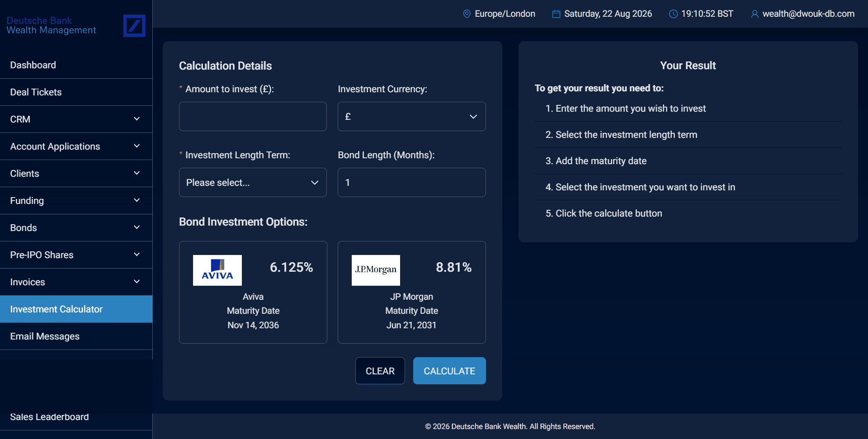Select the Aviva logo thumbnail
The image size is (868, 439).
tap(217, 270)
